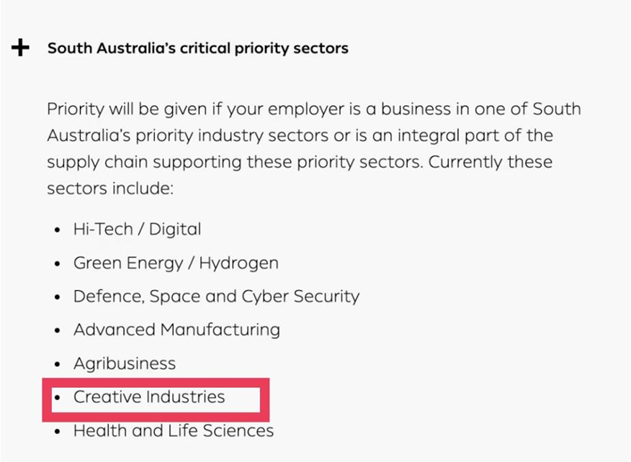Screen dimensions: 631x462
Task: Select the Agribusiness list entry
Action: (124, 364)
